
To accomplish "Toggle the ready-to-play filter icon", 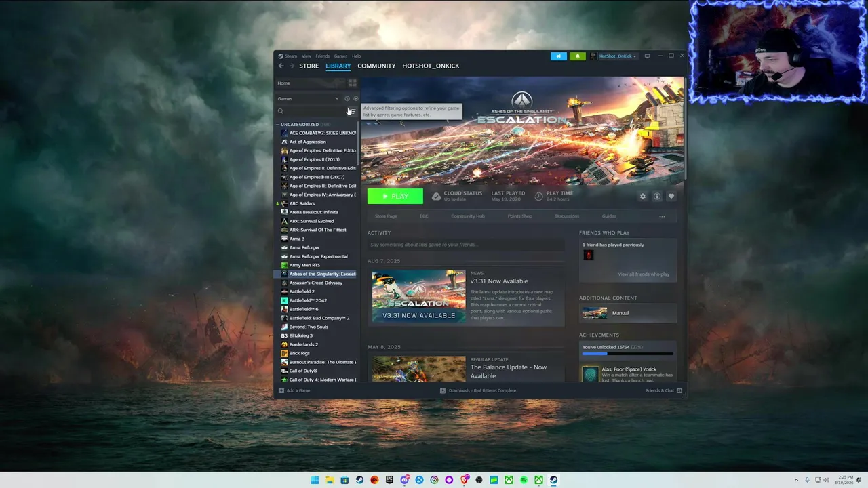I will tap(356, 99).
